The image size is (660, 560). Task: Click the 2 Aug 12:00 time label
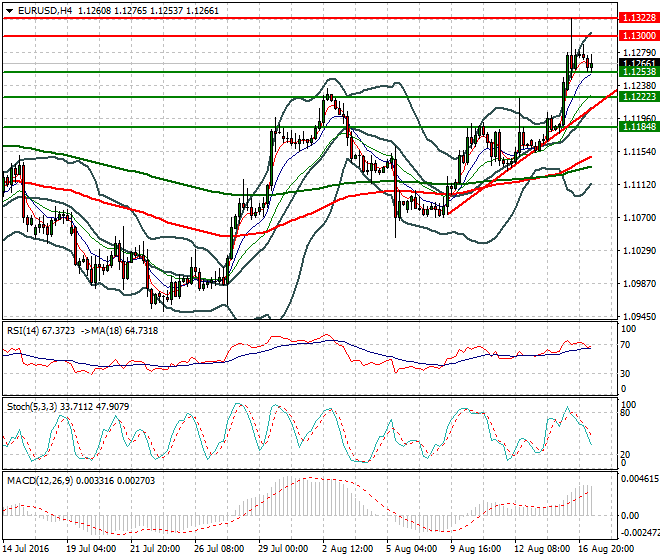(347, 549)
